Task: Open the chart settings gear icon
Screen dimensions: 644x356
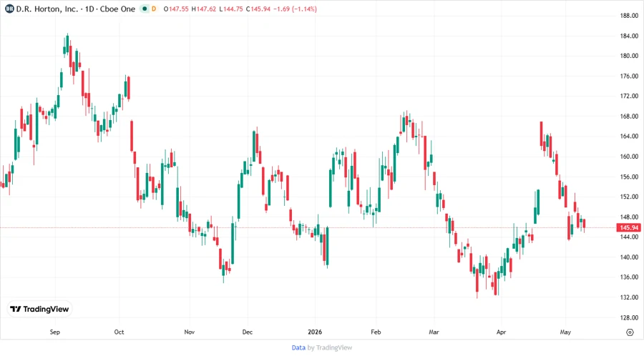Action: [630, 332]
